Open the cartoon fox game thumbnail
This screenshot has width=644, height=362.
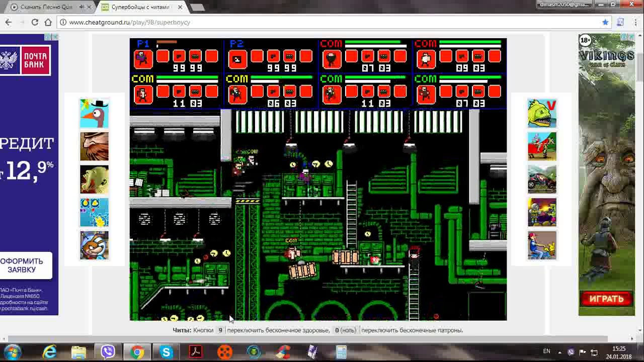tap(94, 245)
